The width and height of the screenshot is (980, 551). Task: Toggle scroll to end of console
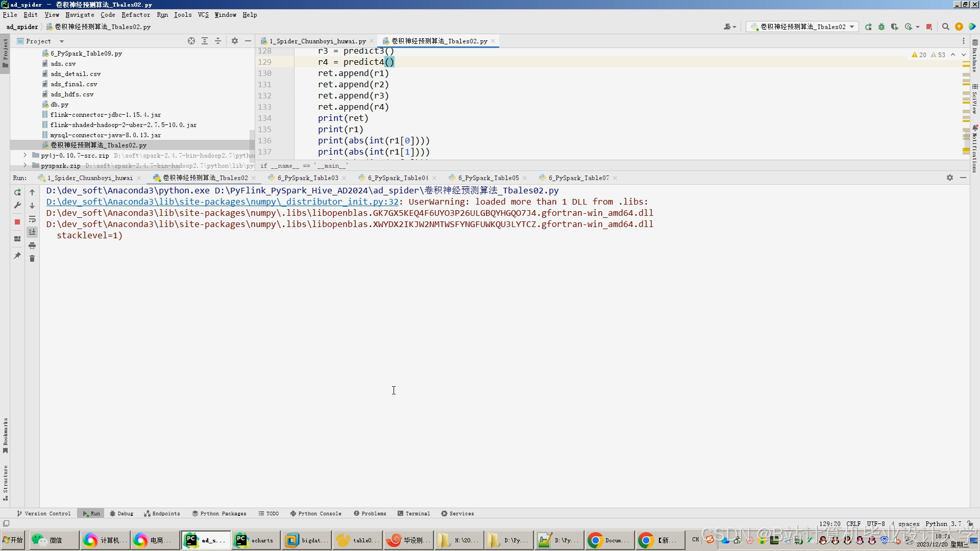[32, 232]
